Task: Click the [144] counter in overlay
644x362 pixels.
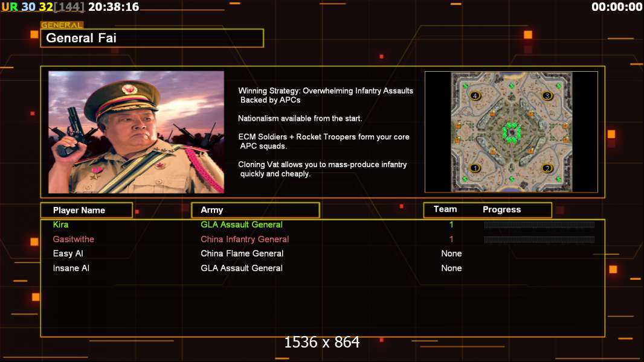Action: coord(69,7)
